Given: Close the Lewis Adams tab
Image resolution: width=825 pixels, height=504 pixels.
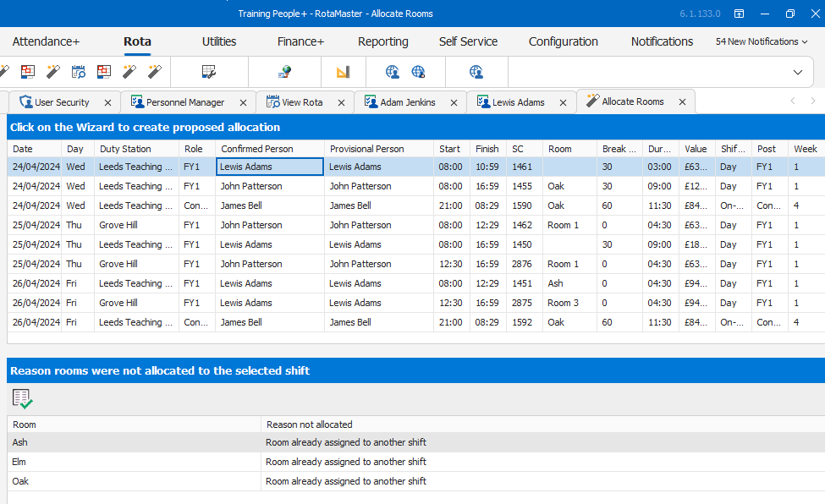Looking at the screenshot, I should tap(563, 102).
